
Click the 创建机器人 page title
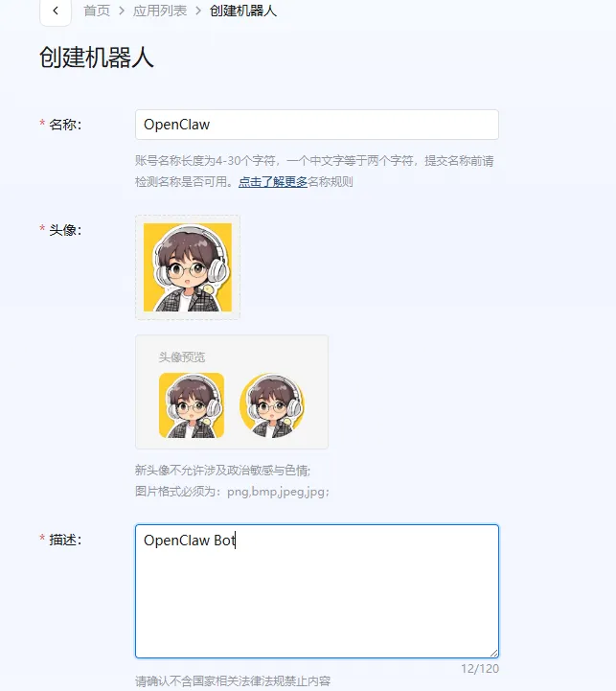97,58
